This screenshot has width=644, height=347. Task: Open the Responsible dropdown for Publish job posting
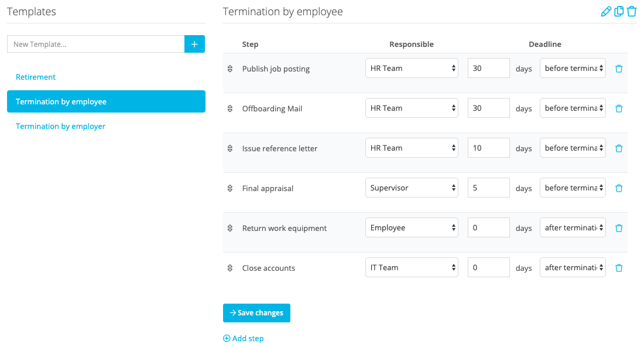pyautogui.click(x=412, y=68)
